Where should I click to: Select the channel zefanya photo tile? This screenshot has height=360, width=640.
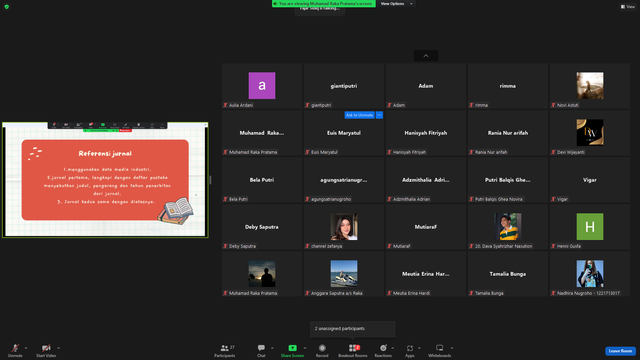coord(344,227)
